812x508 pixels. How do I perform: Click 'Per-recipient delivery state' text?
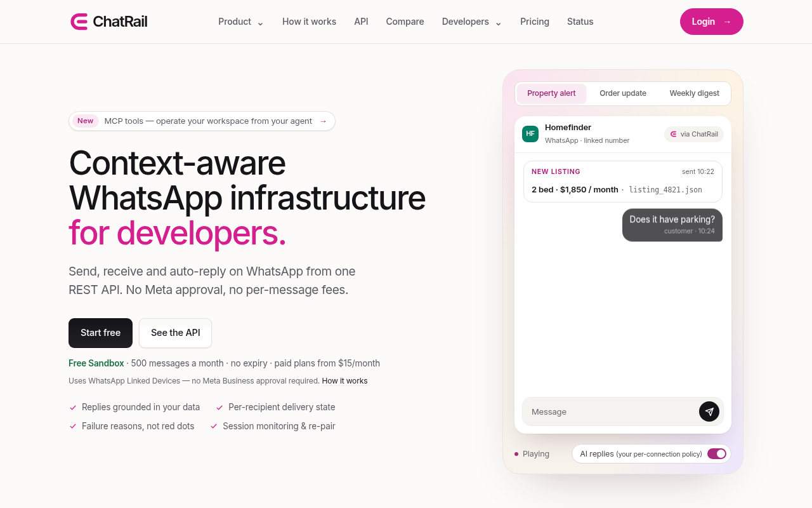[x=282, y=407]
